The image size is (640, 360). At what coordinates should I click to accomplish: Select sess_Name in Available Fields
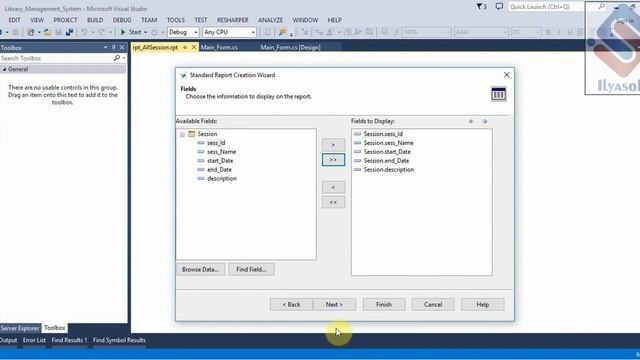(x=221, y=152)
